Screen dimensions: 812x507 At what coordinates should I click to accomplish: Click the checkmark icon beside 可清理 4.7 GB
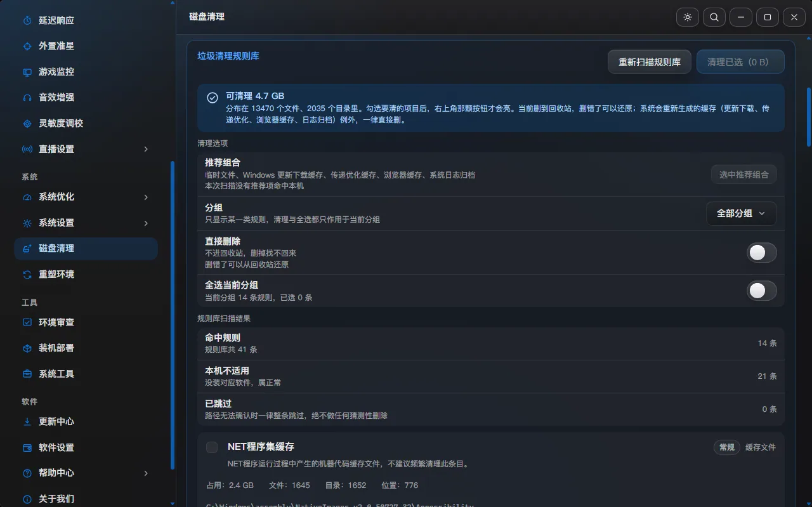click(213, 98)
